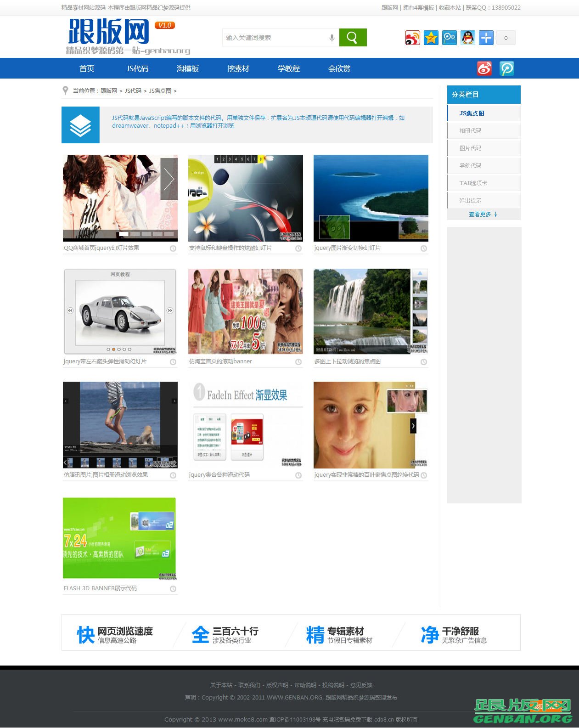Click the blue plus more-share icon

486,38
